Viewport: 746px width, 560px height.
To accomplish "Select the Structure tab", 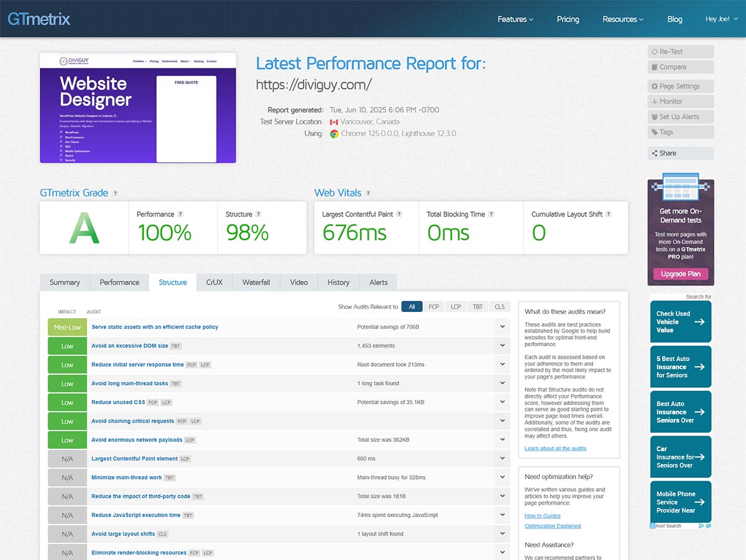I will pos(173,282).
